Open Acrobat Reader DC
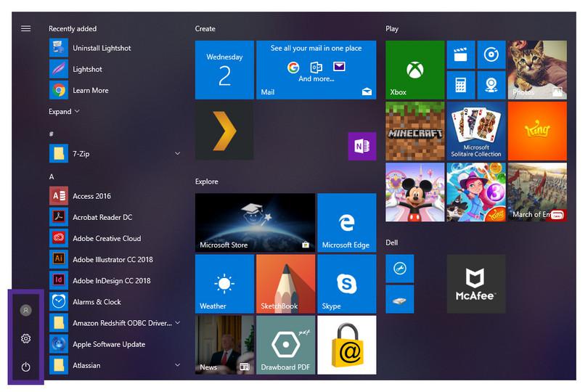Screen dimensions: 588x392 pos(116,217)
